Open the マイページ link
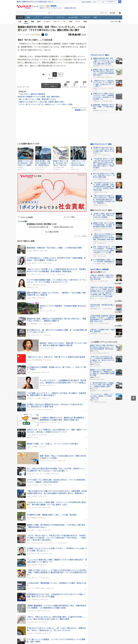Screen dimensions: 138x644 click(x=103, y=13)
